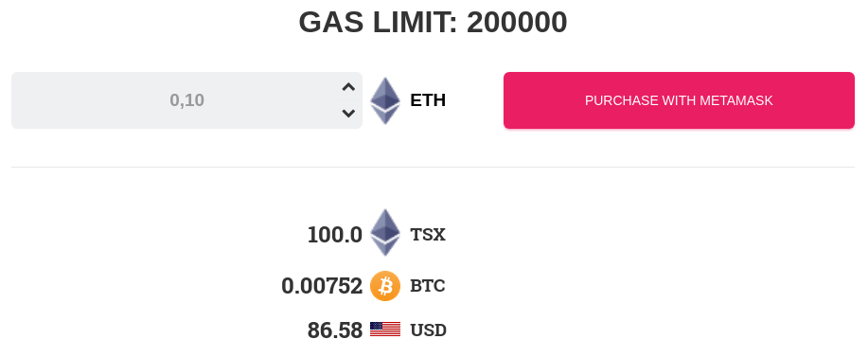Click the orange Bitcoin icon

[384, 286]
